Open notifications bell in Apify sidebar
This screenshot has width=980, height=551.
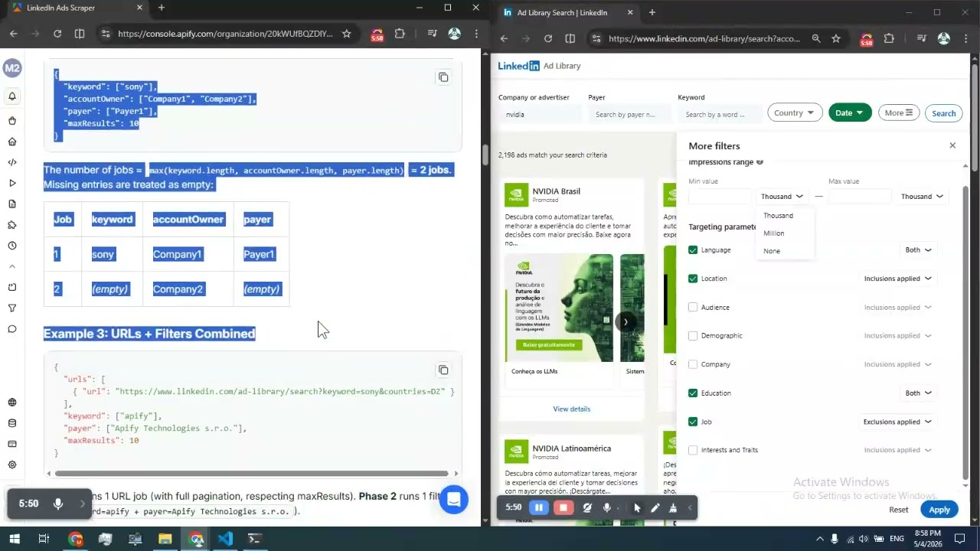(x=12, y=96)
